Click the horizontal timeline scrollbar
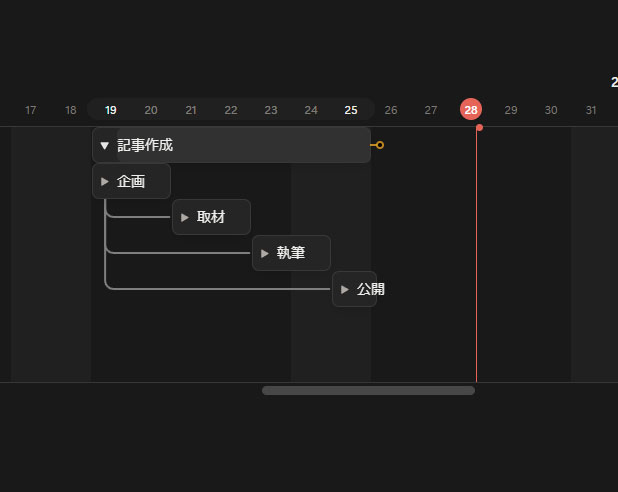618x492 pixels. coord(368,391)
